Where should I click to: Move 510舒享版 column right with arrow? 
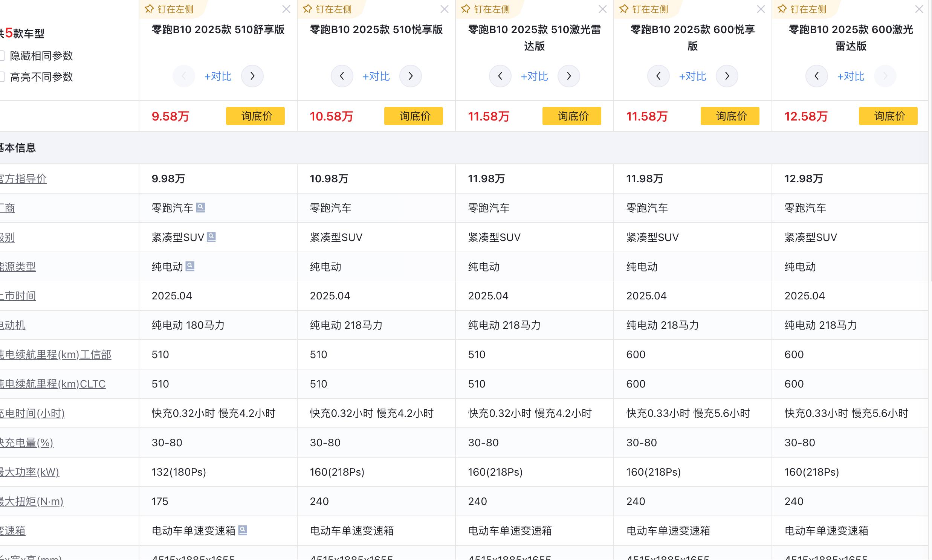click(252, 76)
